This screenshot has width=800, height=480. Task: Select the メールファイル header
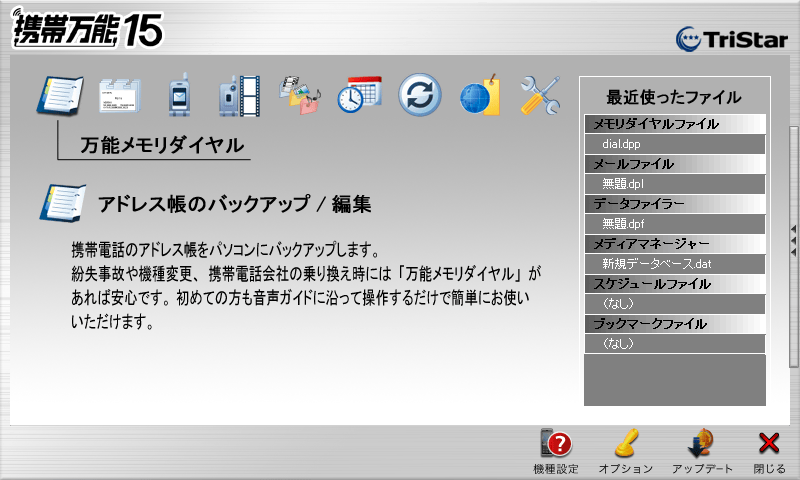coord(674,164)
